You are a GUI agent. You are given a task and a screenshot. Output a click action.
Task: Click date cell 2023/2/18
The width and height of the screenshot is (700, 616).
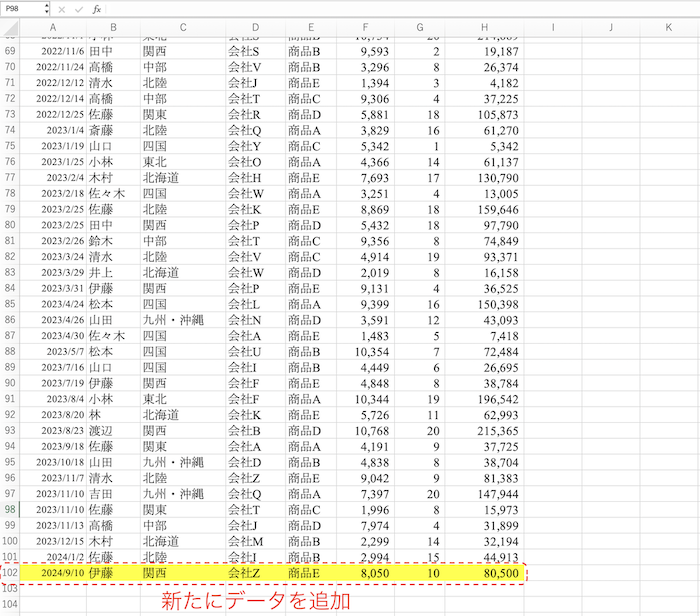click(x=53, y=194)
